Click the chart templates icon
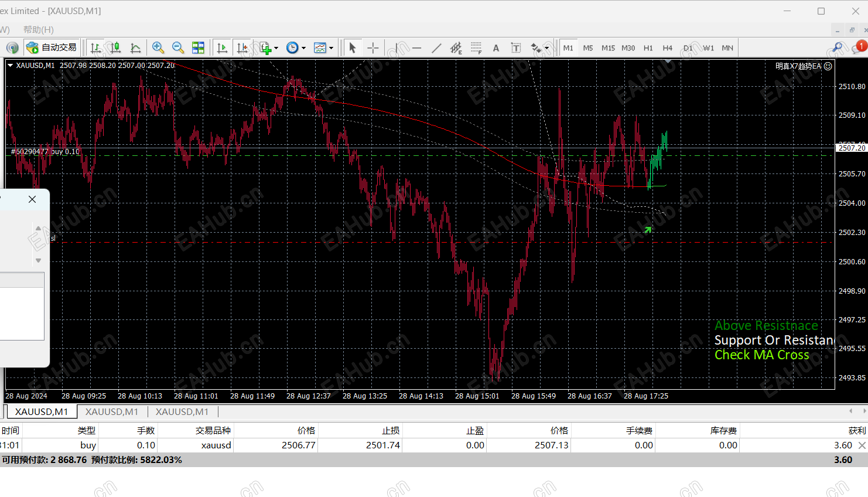 (320, 47)
